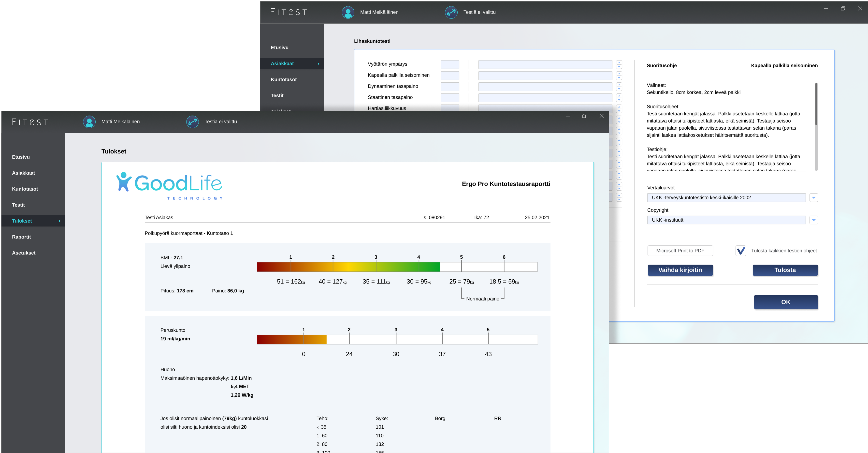Click Testiä ei valittu label in front window
Screen dimensions: 868x453
tap(221, 122)
